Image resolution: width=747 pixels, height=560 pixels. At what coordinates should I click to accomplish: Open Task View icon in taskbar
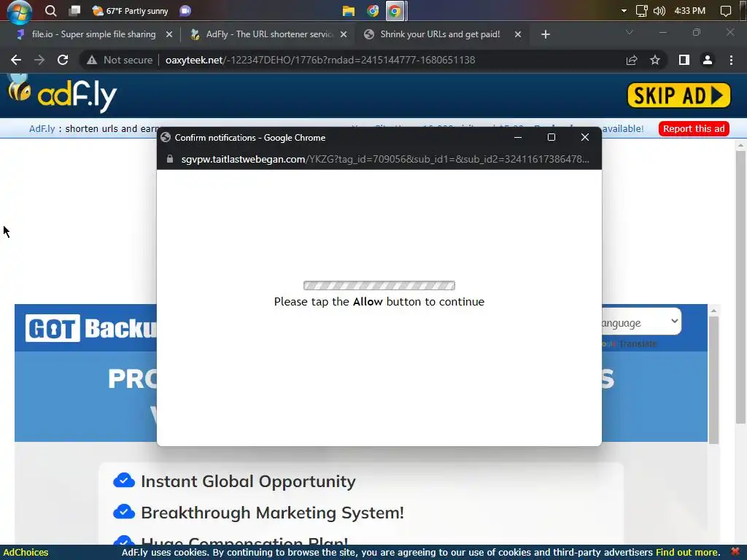pos(74,11)
